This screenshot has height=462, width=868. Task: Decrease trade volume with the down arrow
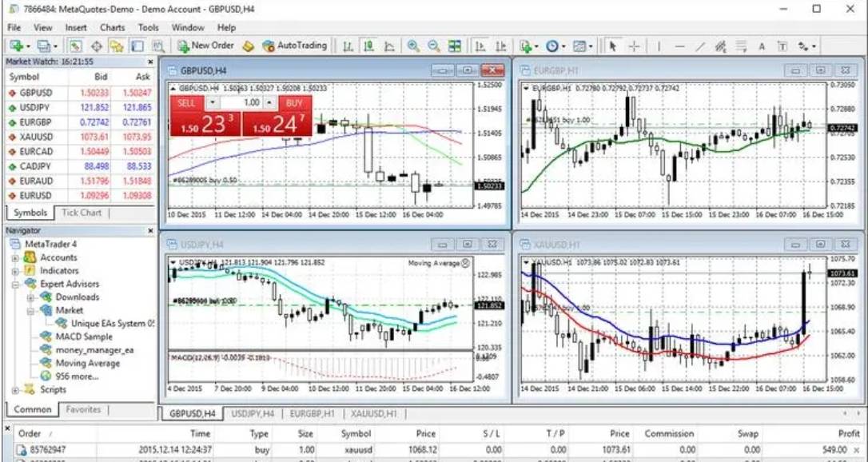pyautogui.click(x=213, y=103)
